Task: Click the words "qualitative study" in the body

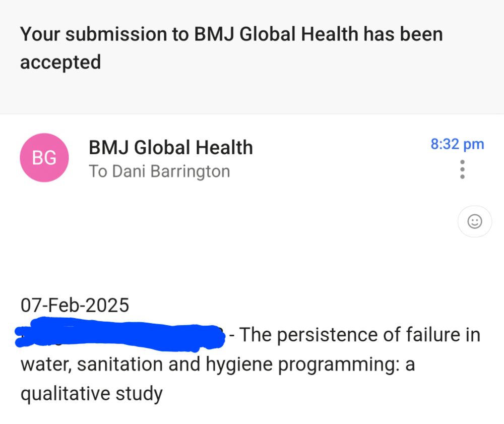Action: tap(92, 394)
